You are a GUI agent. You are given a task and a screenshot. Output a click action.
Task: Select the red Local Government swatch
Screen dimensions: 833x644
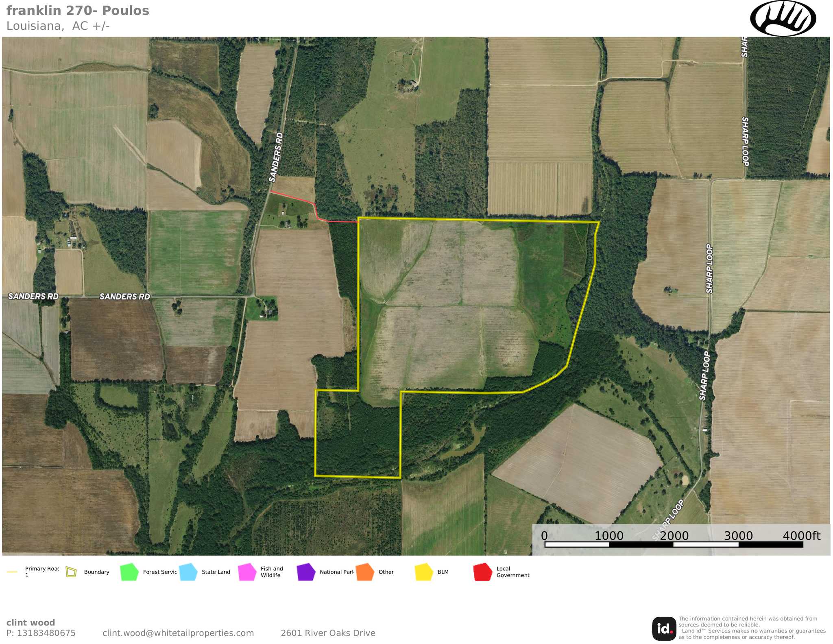(x=483, y=572)
